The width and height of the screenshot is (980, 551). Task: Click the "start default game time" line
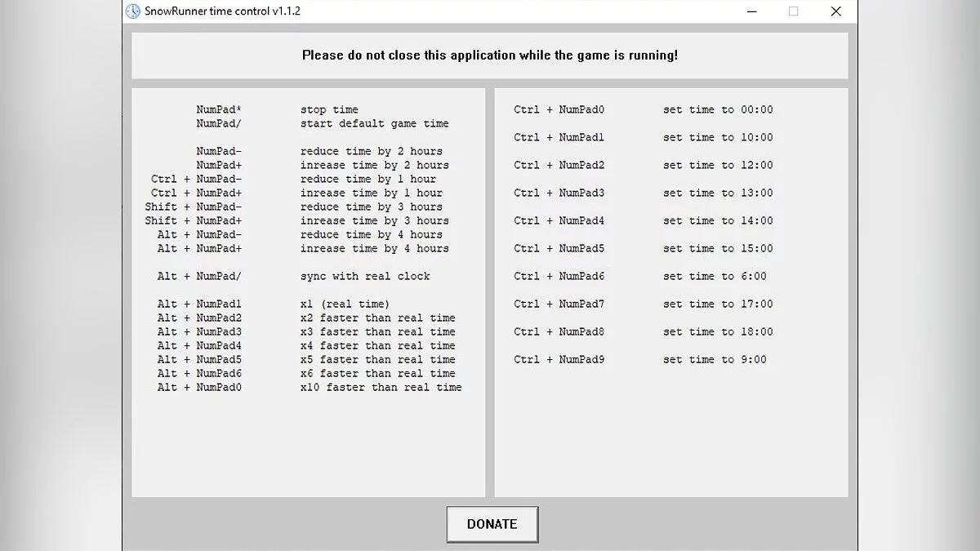pyautogui.click(x=375, y=123)
